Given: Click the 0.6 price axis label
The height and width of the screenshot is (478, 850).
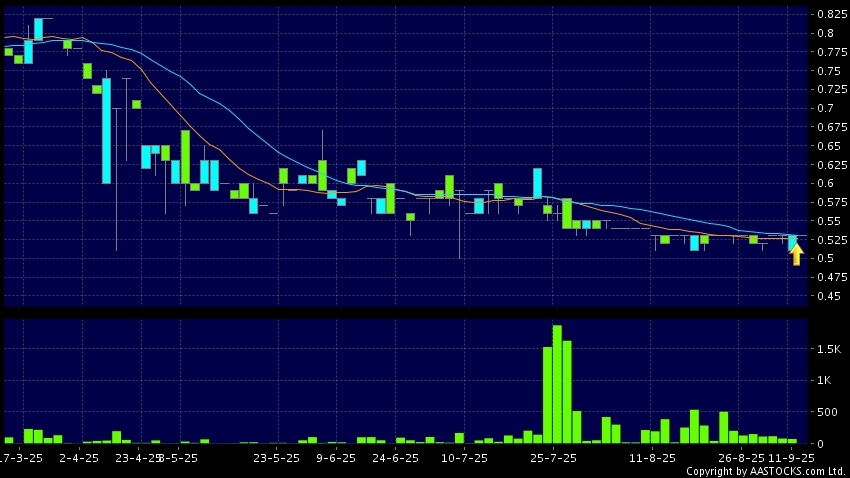Looking at the screenshot, I should pos(826,183).
